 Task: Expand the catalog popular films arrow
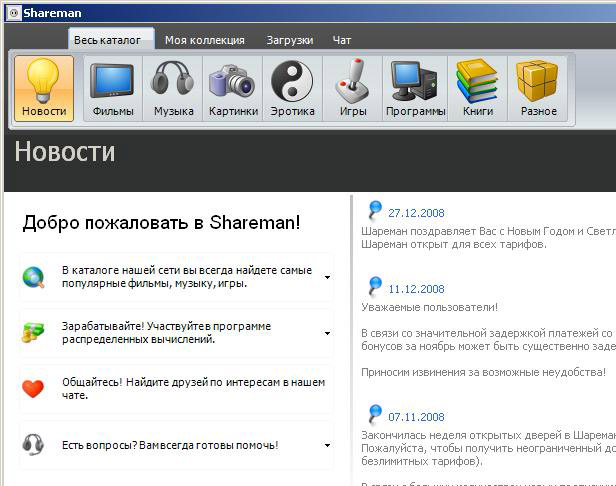pos(327,277)
